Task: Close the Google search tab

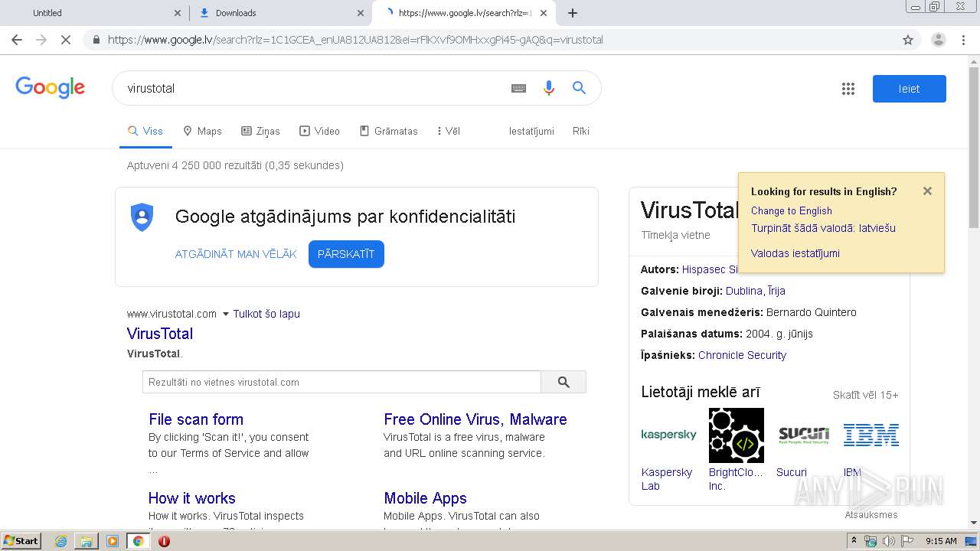Action: (x=543, y=13)
